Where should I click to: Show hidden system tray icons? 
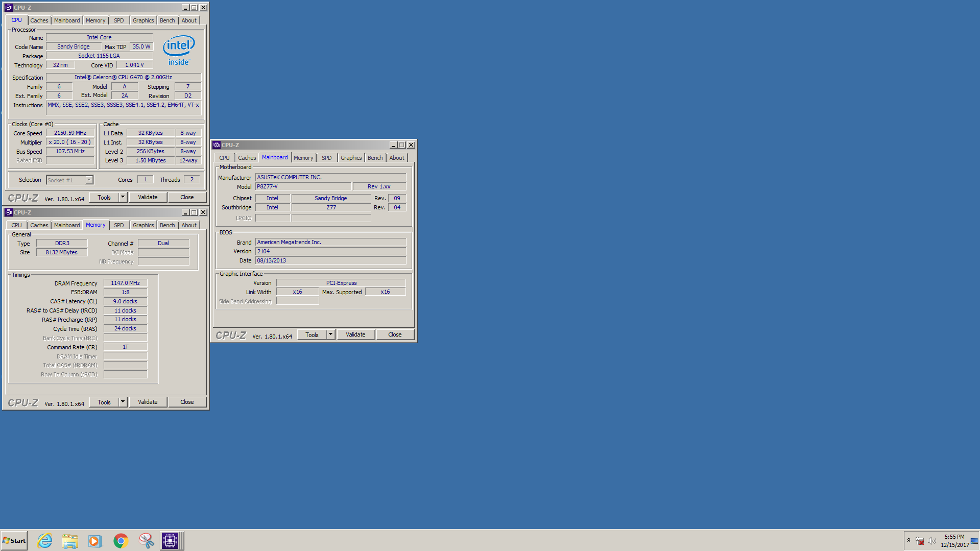coord(909,540)
